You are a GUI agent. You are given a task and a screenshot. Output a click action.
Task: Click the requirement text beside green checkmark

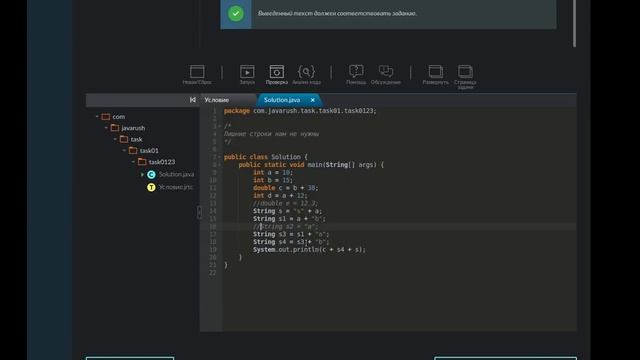tap(337, 13)
